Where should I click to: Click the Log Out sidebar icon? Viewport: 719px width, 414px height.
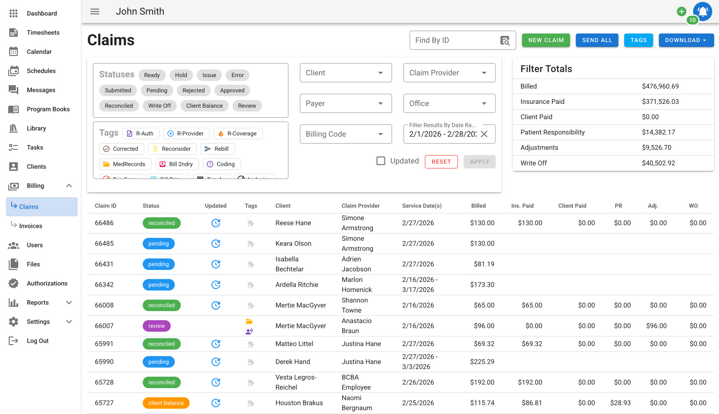[14, 341]
